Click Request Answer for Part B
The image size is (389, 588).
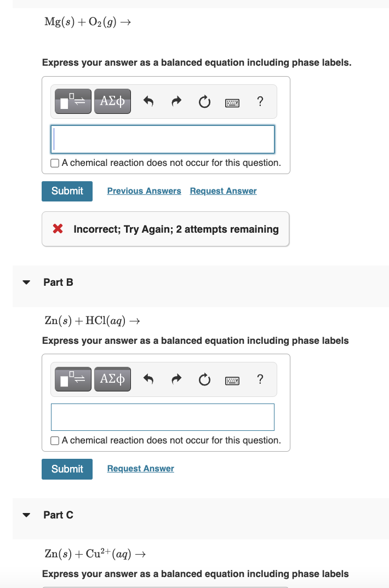tap(140, 468)
